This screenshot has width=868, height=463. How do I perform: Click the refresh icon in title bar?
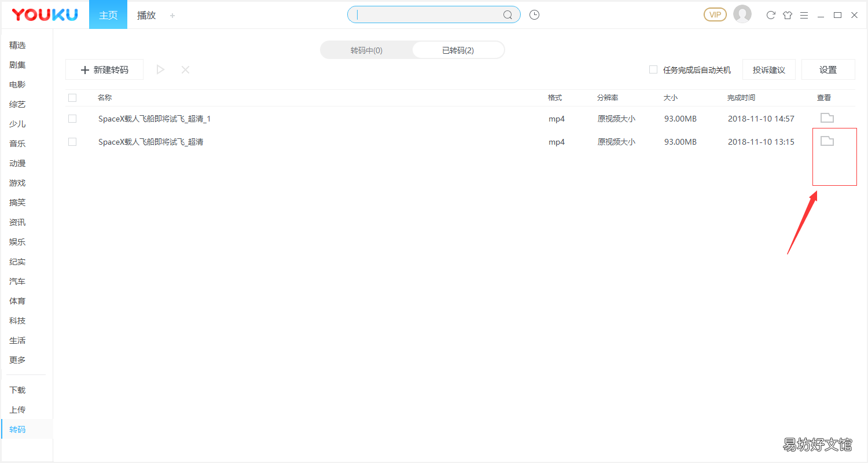click(x=771, y=15)
